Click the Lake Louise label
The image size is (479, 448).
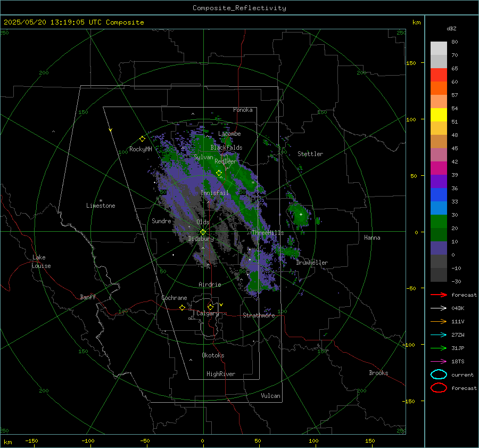(41, 262)
